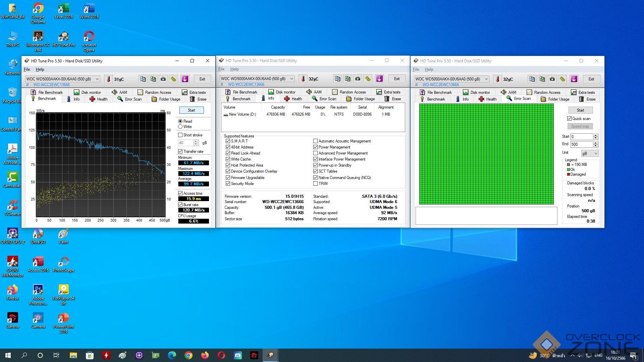Open Unit gB dropdown in Error Scan

click(590, 153)
